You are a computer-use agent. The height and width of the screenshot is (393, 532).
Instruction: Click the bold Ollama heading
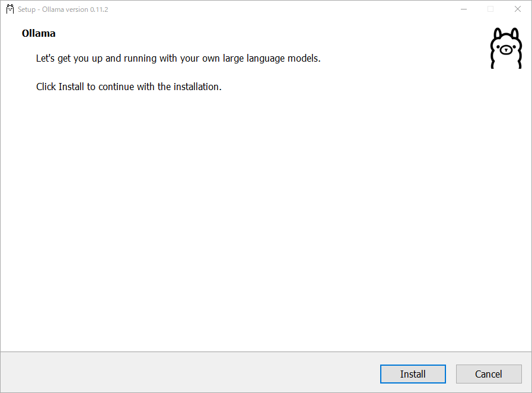tap(39, 33)
